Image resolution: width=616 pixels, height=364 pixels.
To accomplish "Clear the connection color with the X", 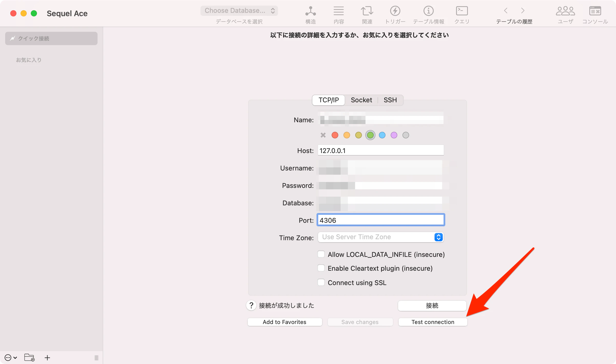I will [x=323, y=135].
